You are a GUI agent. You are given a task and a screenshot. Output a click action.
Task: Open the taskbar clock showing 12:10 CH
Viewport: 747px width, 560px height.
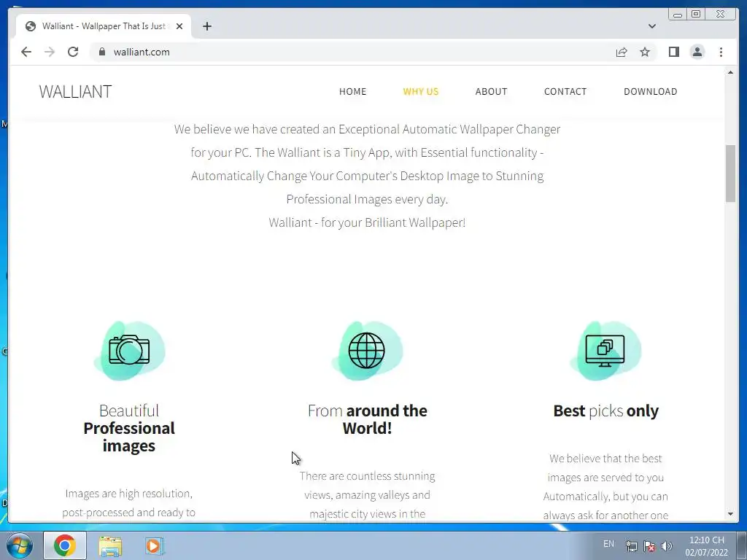[x=706, y=546]
